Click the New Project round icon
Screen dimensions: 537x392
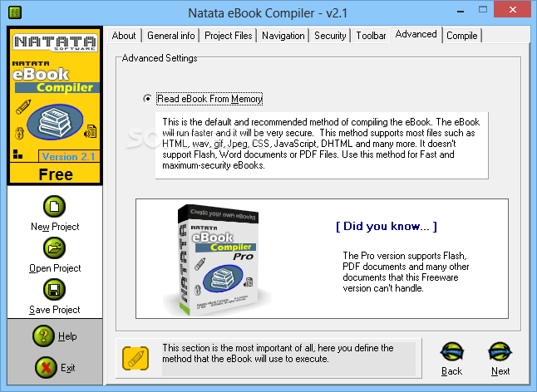point(55,206)
